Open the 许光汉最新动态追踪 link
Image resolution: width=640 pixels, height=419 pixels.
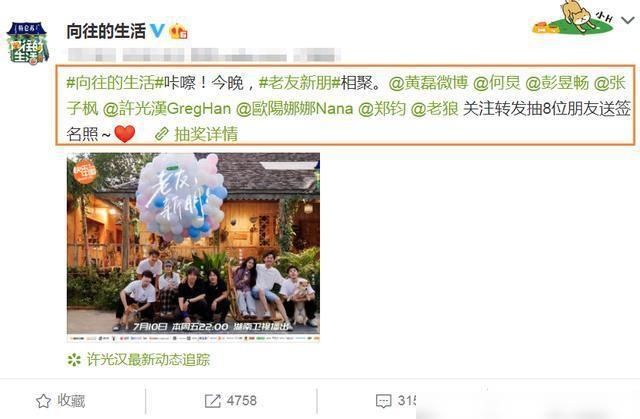click(148, 360)
